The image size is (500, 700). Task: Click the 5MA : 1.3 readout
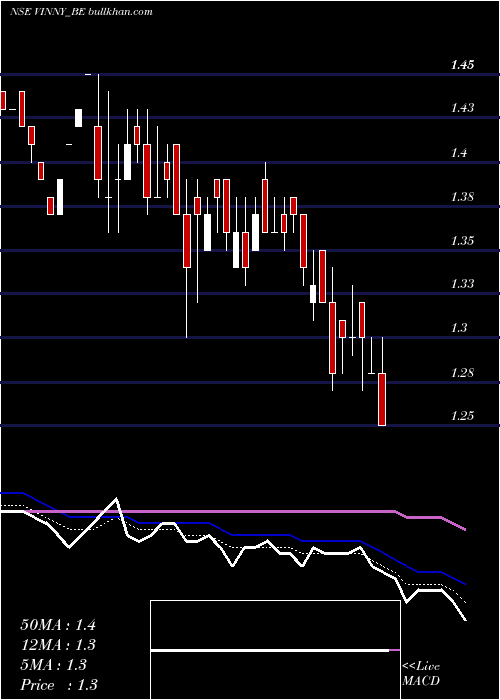[54, 665]
